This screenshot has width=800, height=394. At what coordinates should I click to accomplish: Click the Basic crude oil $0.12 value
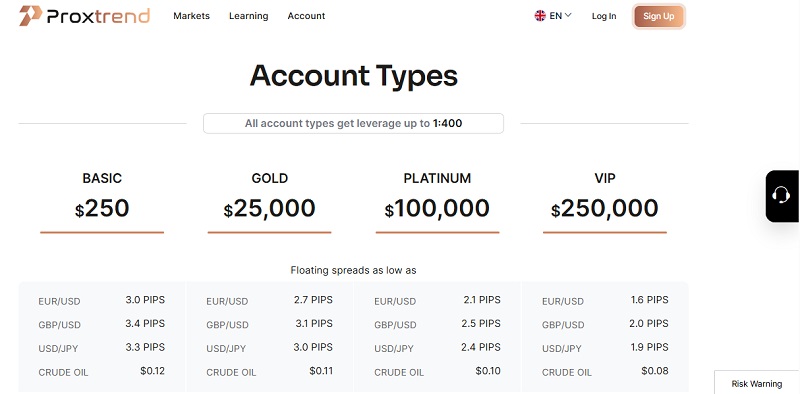[153, 371]
